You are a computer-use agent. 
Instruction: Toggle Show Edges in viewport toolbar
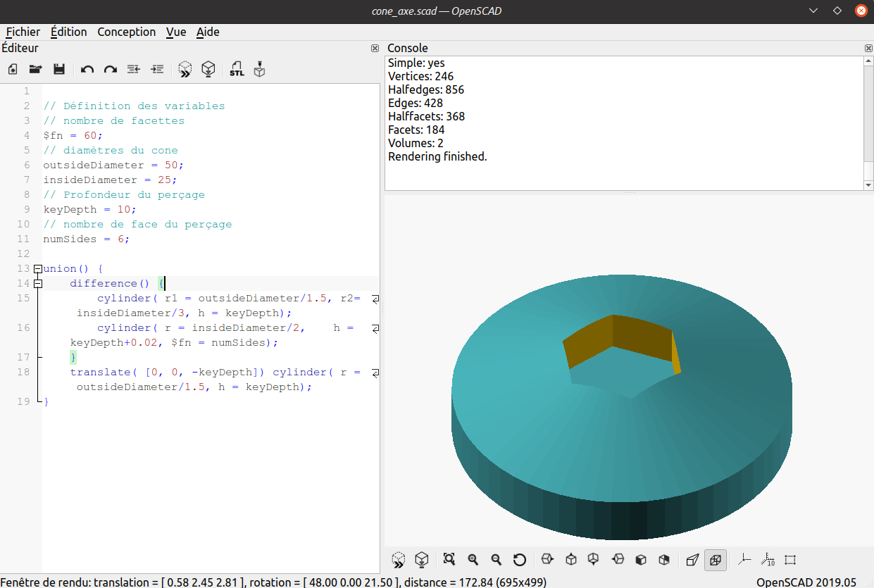(x=789, y=559)
